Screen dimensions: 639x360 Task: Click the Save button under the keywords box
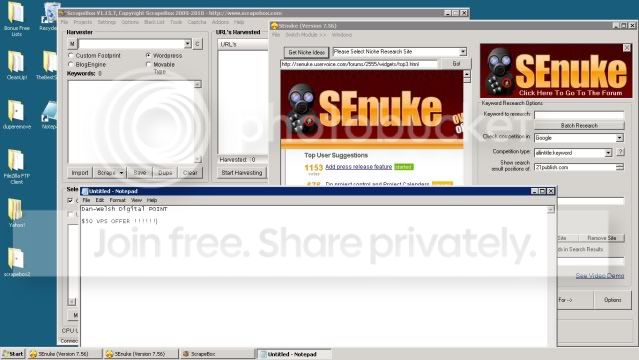point(140,173)
